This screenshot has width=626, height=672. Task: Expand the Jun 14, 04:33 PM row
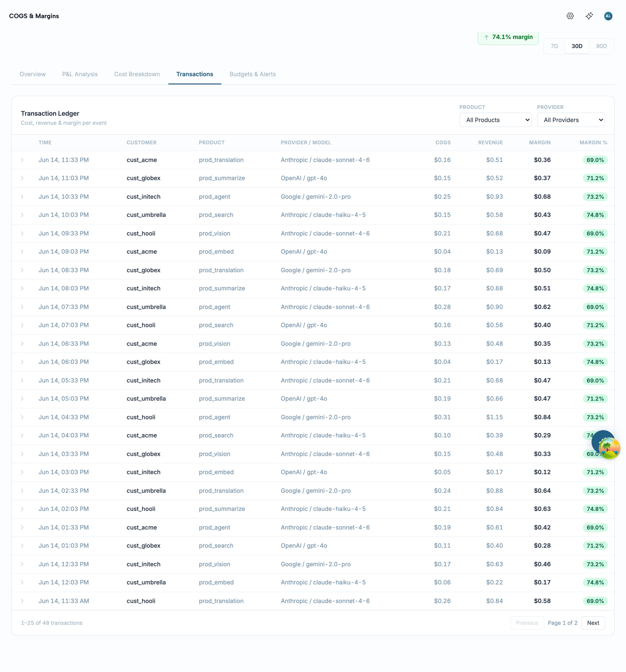click(22, 417)
